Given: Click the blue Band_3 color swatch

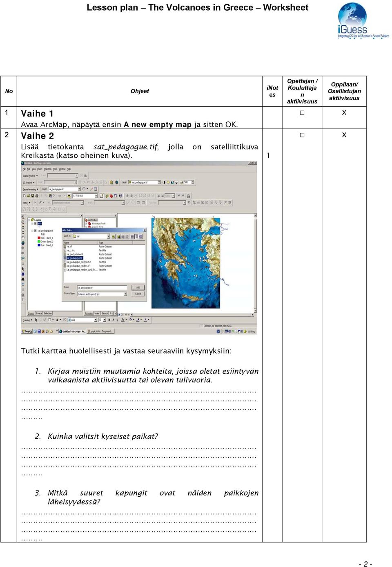Looking at the screenshot, I should tap(39, 245).
